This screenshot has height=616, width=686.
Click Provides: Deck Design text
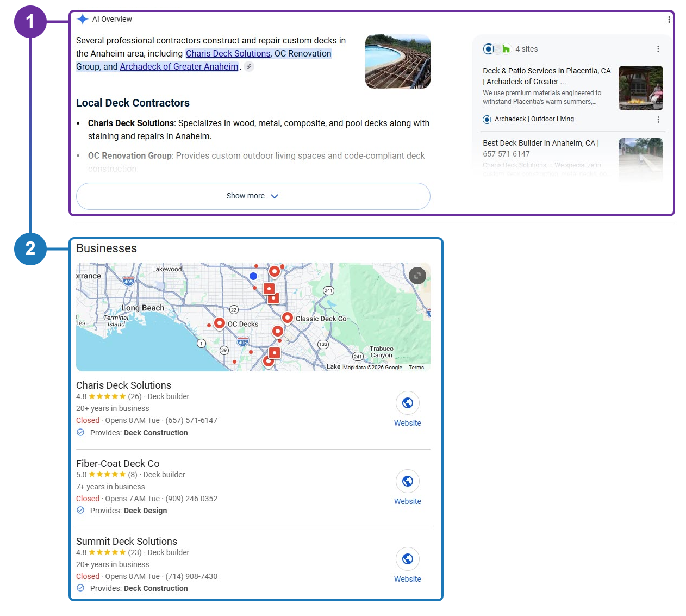pos(128,511)
